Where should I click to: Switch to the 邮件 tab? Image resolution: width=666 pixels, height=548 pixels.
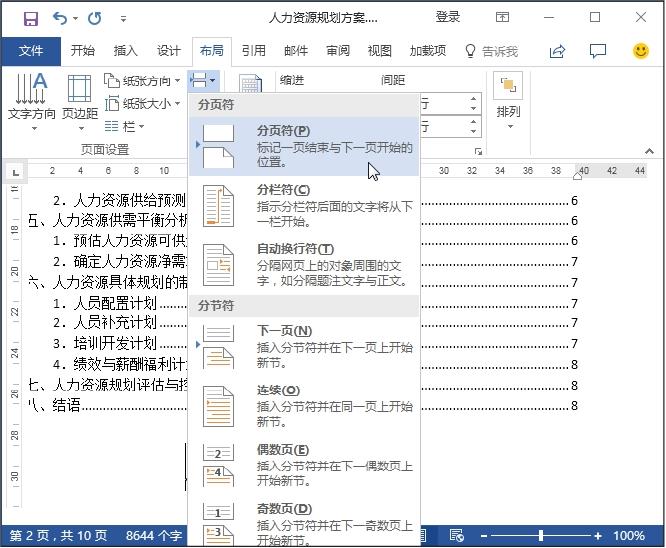coord(296,51)
